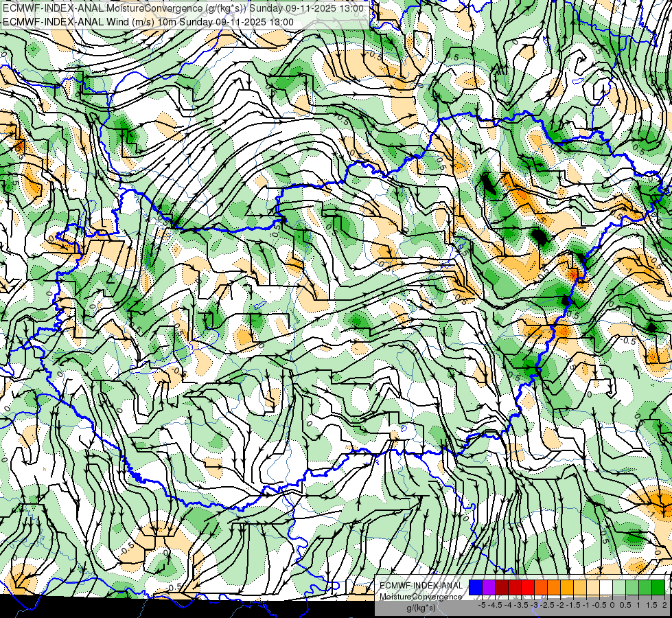Select the darkest green legend swatch
This screenshot has height=618, width=672.
[x=658, y=587]
